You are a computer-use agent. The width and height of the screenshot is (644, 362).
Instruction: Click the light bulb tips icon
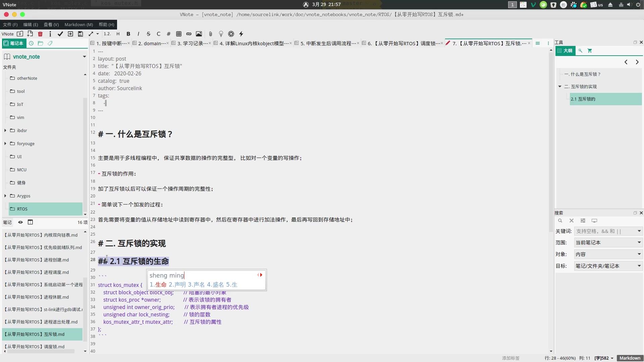(221, 34)
